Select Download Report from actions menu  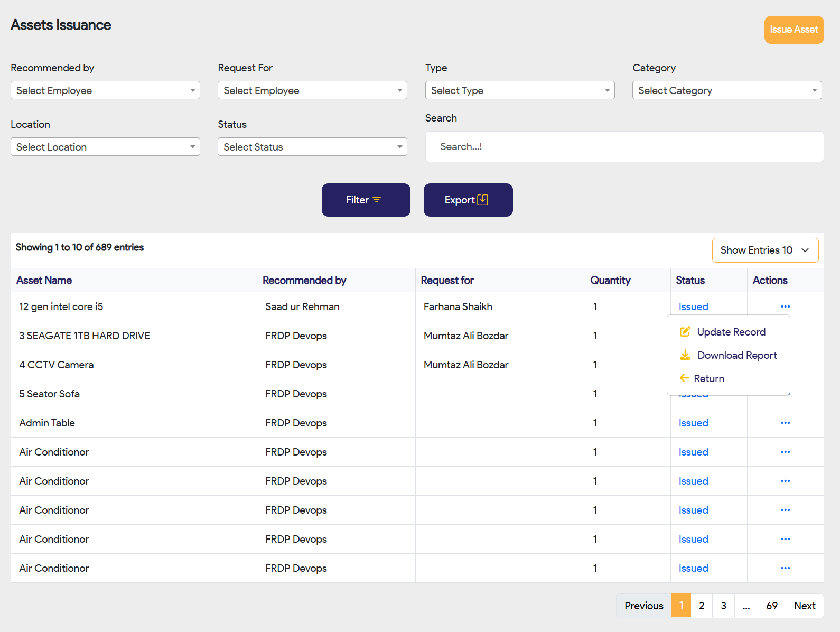737,355
